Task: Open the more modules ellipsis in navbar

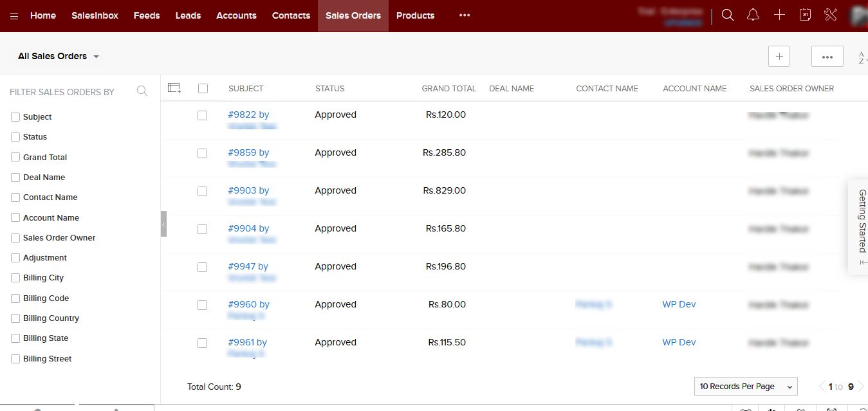Action: click(x=465, y=15)
